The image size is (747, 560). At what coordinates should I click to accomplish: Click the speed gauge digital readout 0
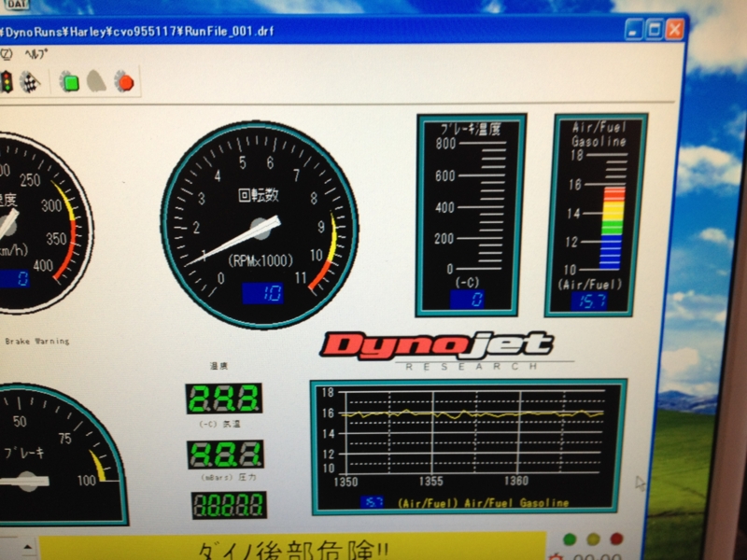click(14, 278)
